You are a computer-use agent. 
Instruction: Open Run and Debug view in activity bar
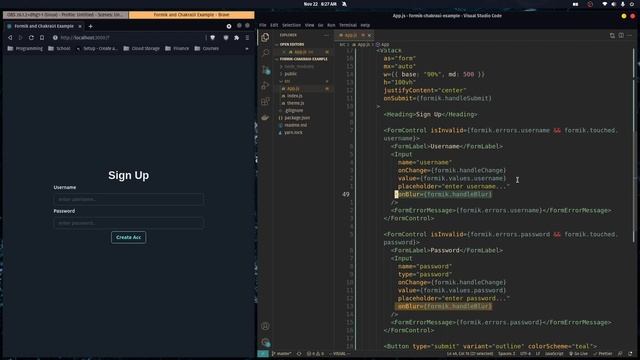coord(265,86)
